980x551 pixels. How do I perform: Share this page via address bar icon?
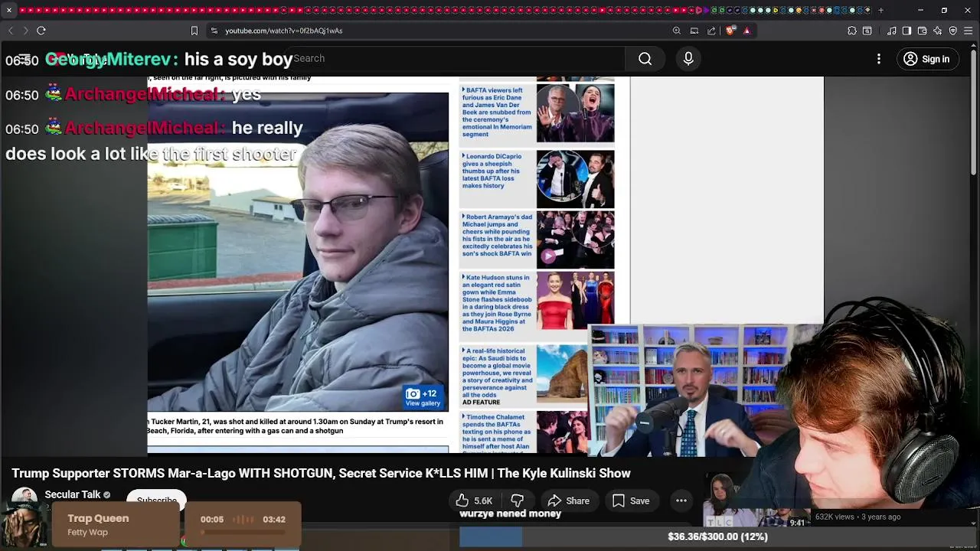pyautogui.click(x=711, y=31)
